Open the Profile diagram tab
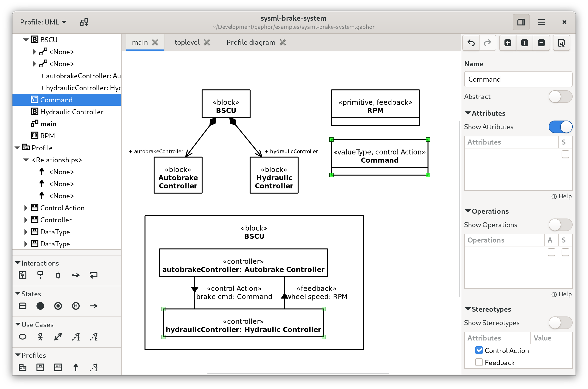The width and height of the screenshot is (588, 389). point(251,43)
